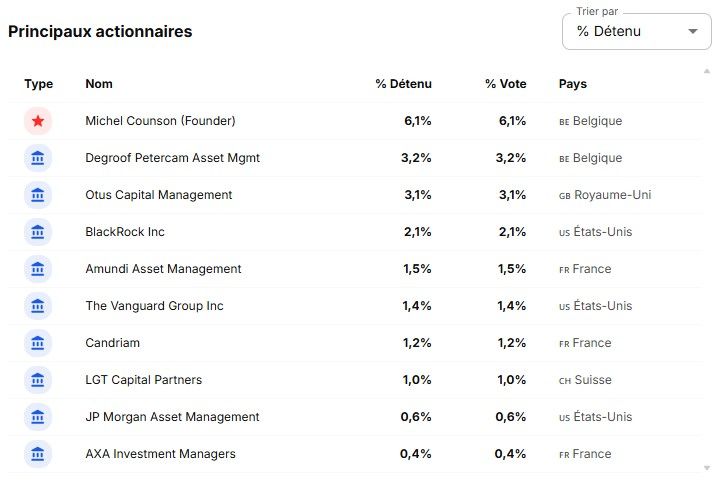
Task: Click the institution icon next to Candriam
Action: coord(38,343)
